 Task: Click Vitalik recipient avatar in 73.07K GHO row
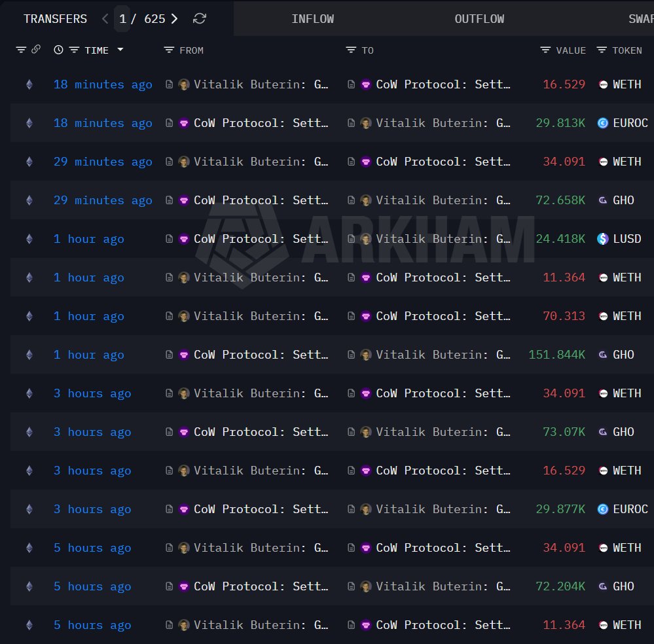click(366, 432)
